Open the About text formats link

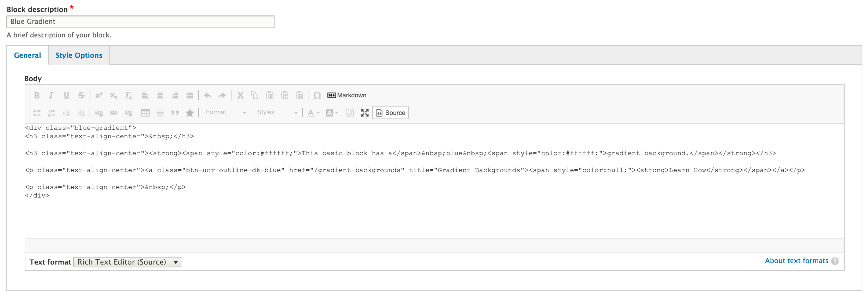tap(796, 261)
